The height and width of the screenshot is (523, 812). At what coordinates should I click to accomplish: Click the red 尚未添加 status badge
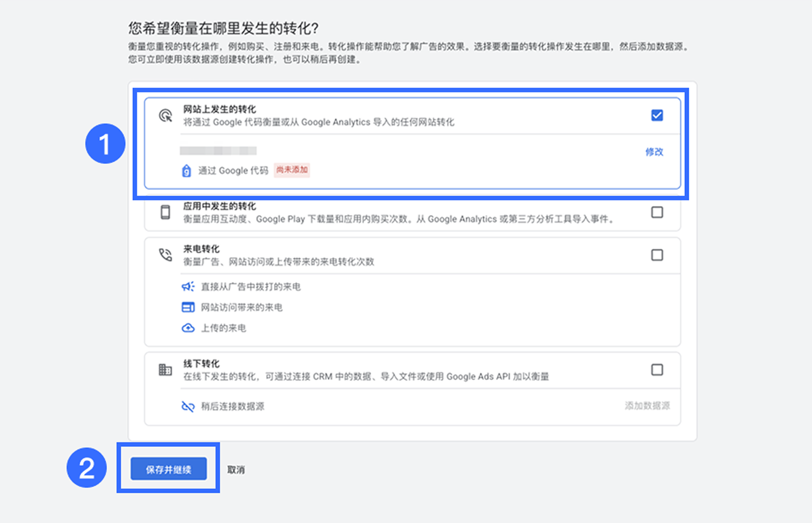pos(292,170)
